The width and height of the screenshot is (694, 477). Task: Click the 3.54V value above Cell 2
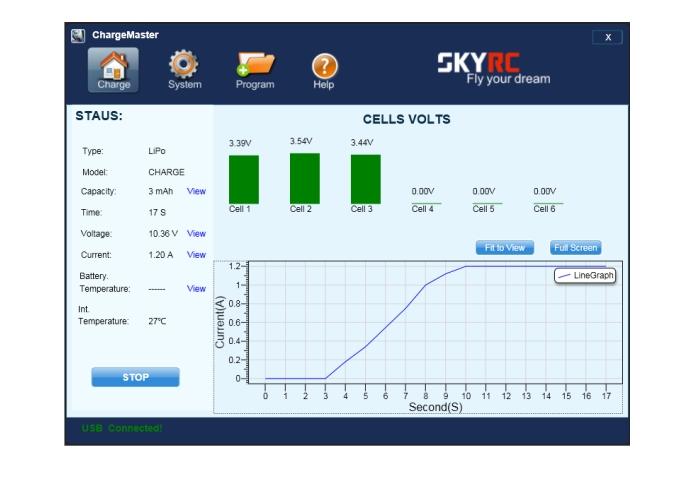301,141
